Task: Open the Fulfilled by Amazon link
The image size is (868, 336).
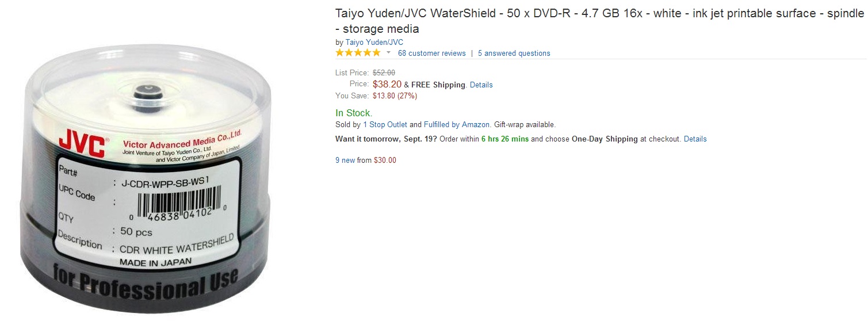Action: (457, 124)
